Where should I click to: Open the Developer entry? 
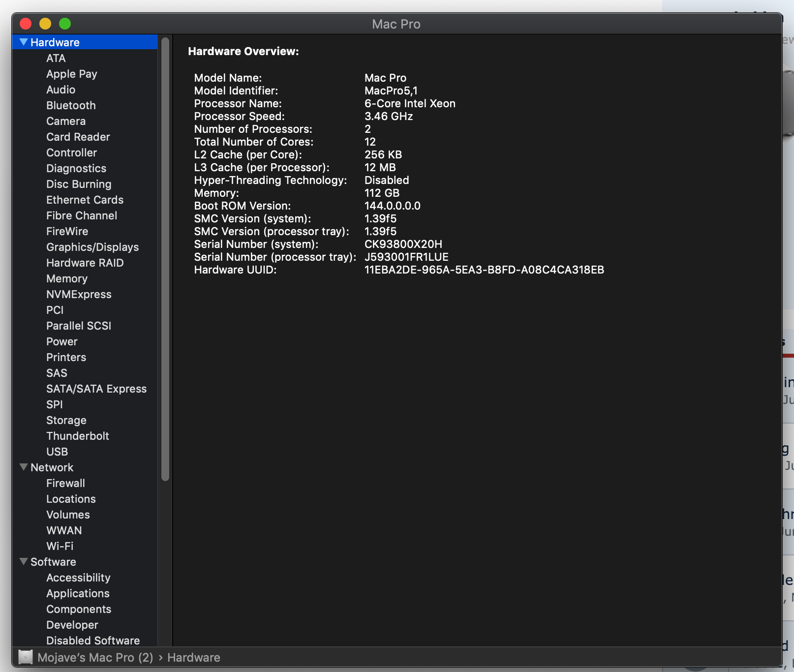point(72,625)
